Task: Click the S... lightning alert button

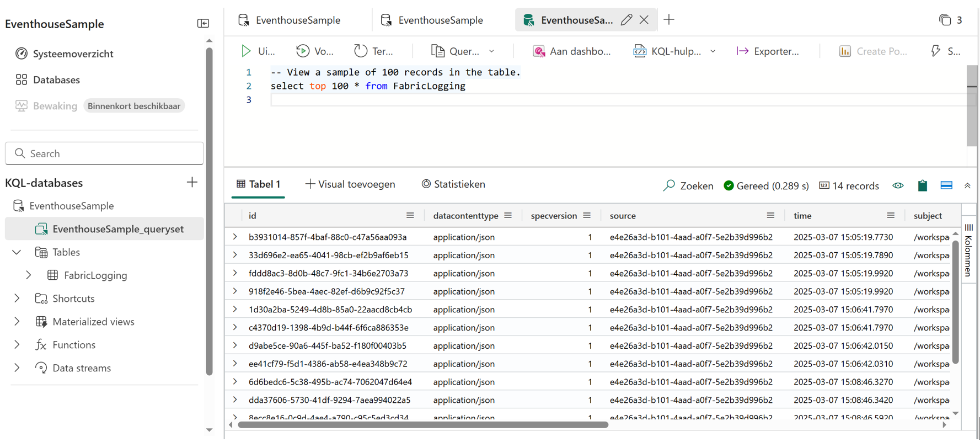Action: tap(945, 51)
